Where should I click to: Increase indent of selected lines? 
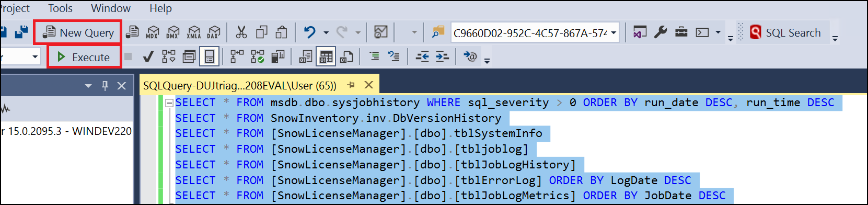[442, 56]
